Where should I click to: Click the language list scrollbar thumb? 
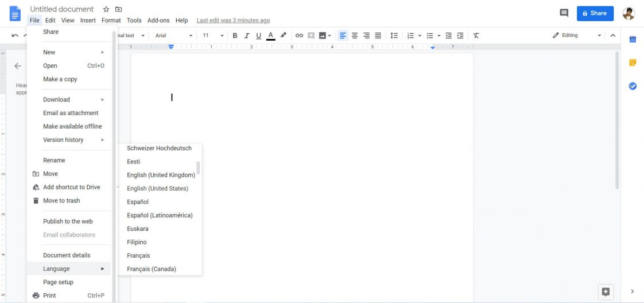[199, 168]
